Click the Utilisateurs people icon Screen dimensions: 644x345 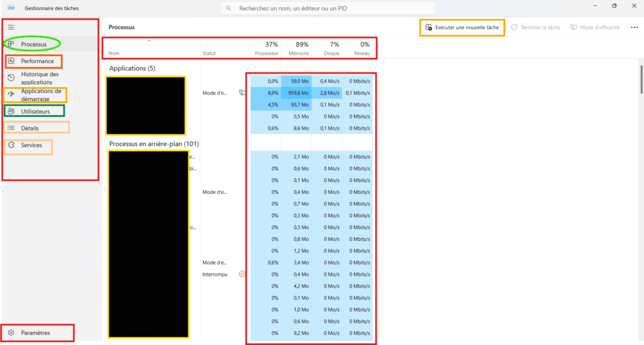[x=11, y=111]
